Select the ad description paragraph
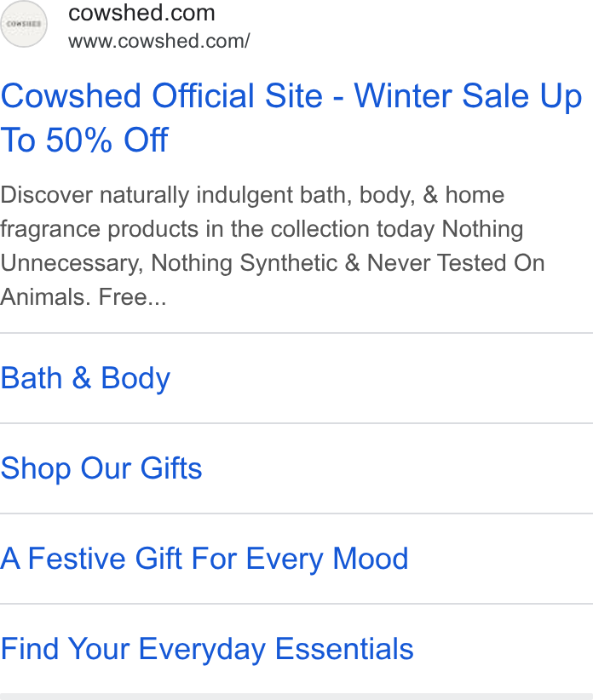 pyautogui.click(x=273, y=245)
